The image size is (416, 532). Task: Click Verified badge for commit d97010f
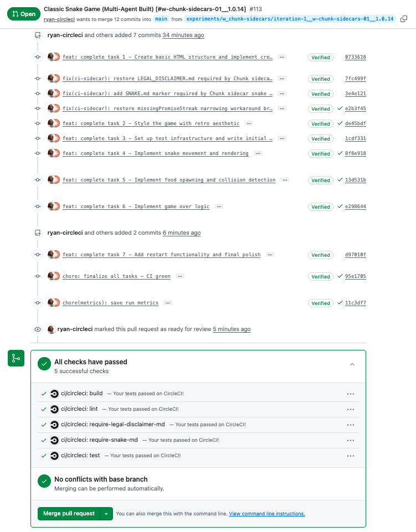coord(321,255)
